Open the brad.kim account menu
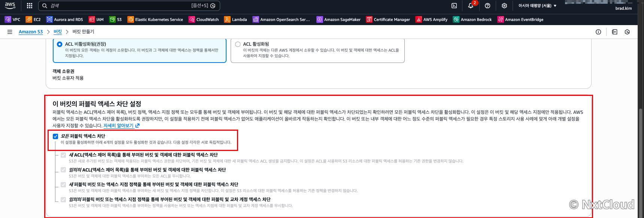 point(623,8)
